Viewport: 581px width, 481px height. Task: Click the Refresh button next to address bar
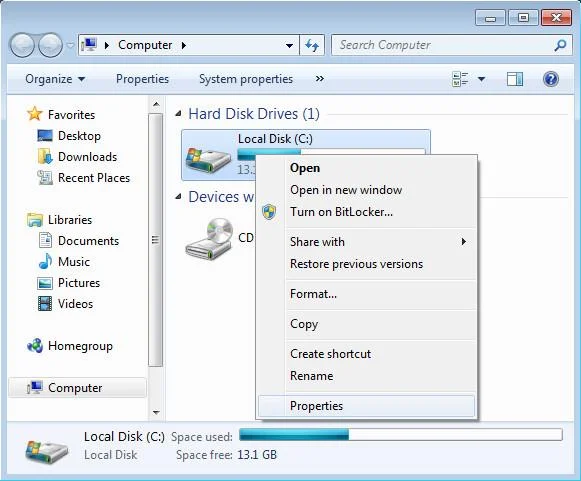click(x=312, y=45)
